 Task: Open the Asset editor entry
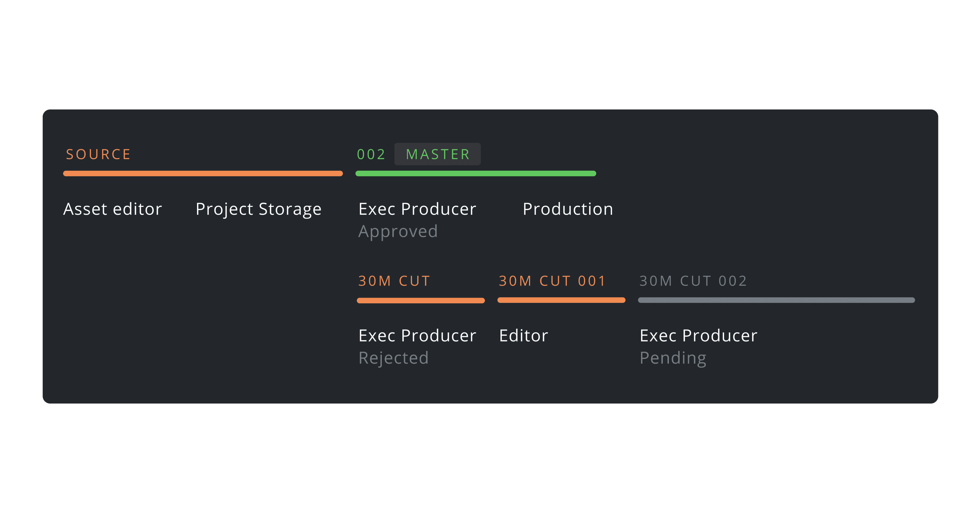(x=113, y=209)
